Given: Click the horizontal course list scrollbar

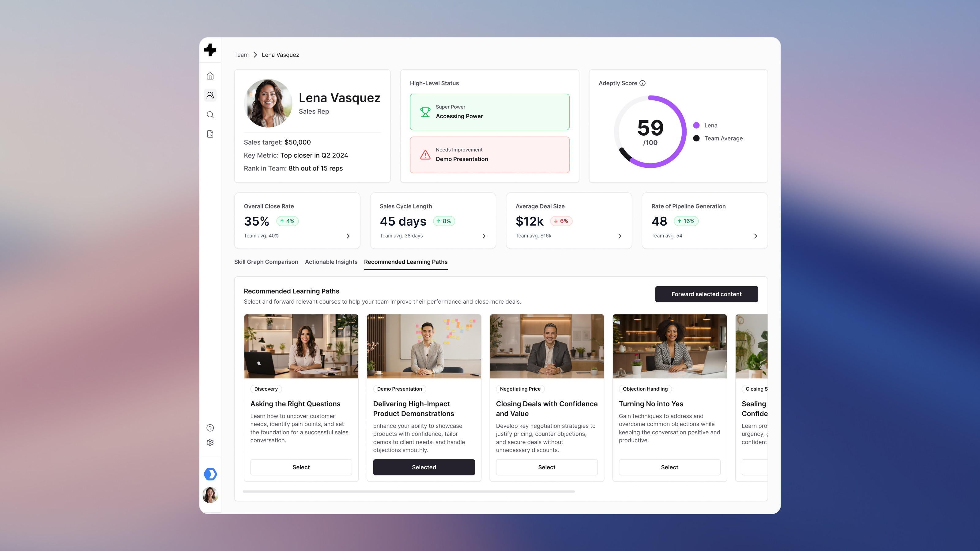Looking at the screenshot, I should (x=409, y=491).
